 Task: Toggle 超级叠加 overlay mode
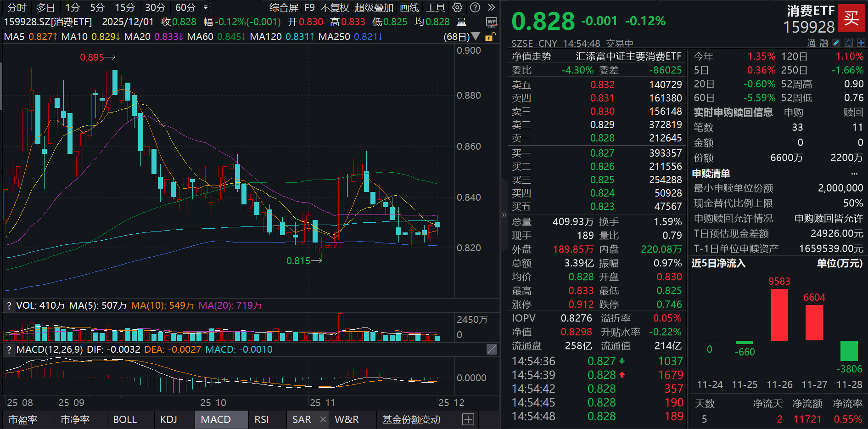pyautogui.click(x=374, y=7)
